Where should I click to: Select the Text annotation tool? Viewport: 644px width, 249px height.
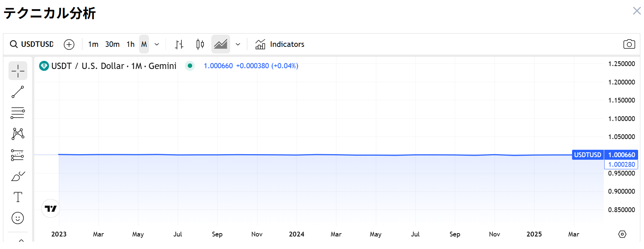click(18, 197)
